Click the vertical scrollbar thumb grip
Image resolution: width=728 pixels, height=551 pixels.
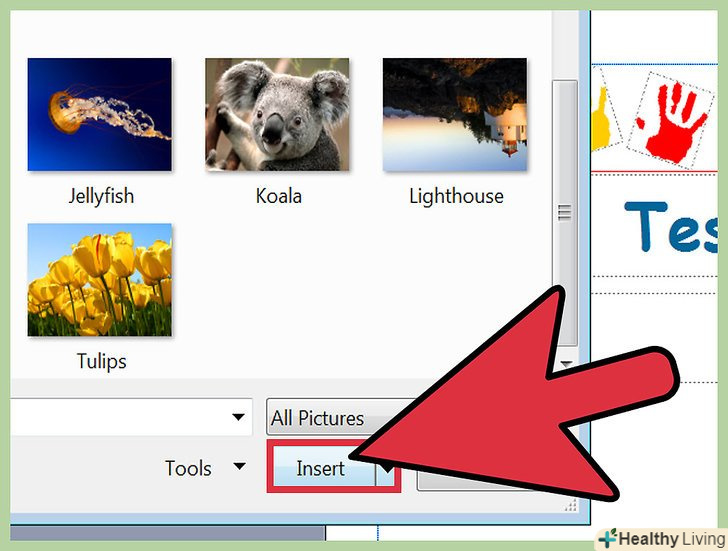point(565,213)
